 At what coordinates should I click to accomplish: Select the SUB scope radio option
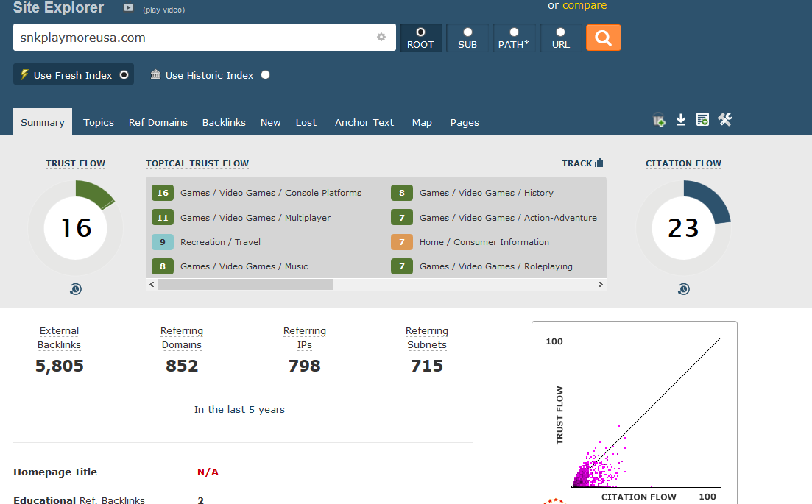tap(467, 32)
